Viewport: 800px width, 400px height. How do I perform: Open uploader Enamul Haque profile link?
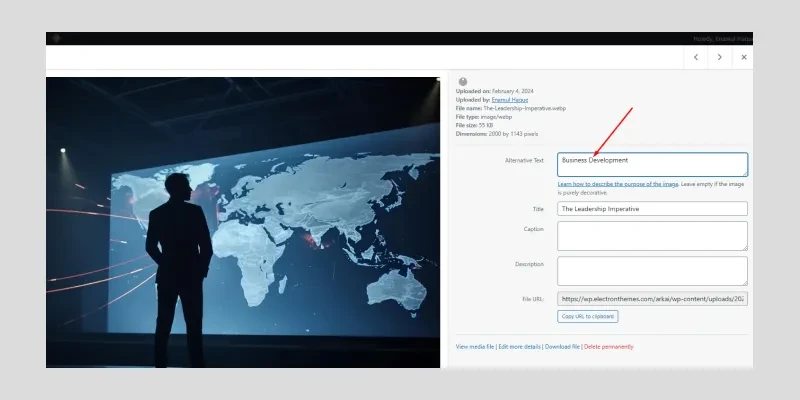coord(509,100)
